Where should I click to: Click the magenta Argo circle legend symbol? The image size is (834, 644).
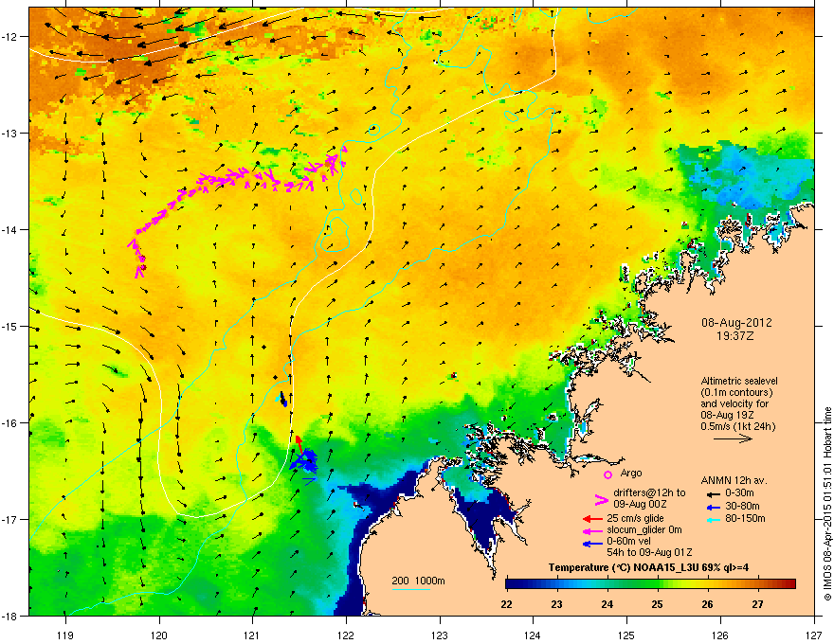click(607, 474)
